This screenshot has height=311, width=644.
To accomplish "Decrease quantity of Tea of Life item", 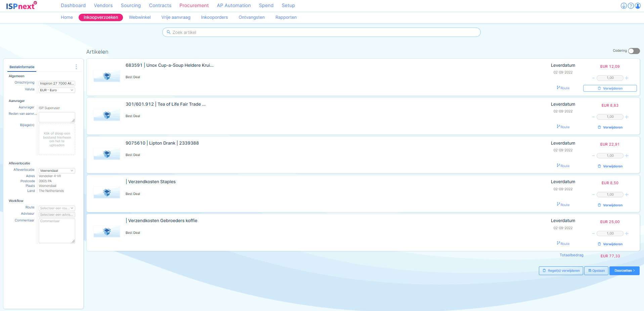I will coord(593,117).
